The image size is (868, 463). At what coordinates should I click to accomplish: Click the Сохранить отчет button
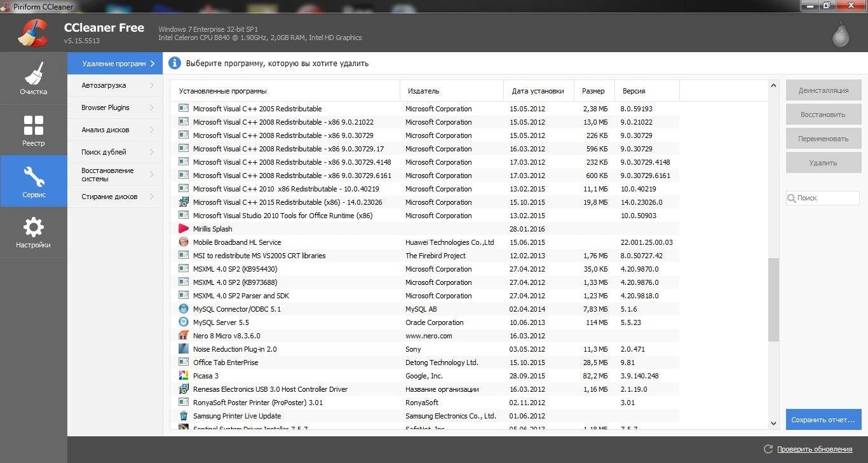(x=824, y=420)
